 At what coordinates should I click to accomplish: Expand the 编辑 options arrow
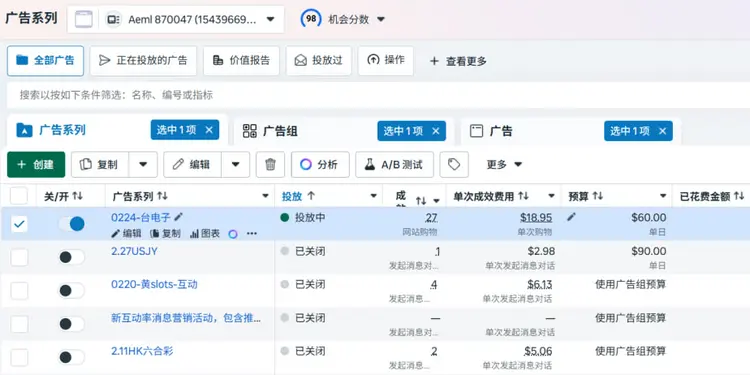(235, 165)
